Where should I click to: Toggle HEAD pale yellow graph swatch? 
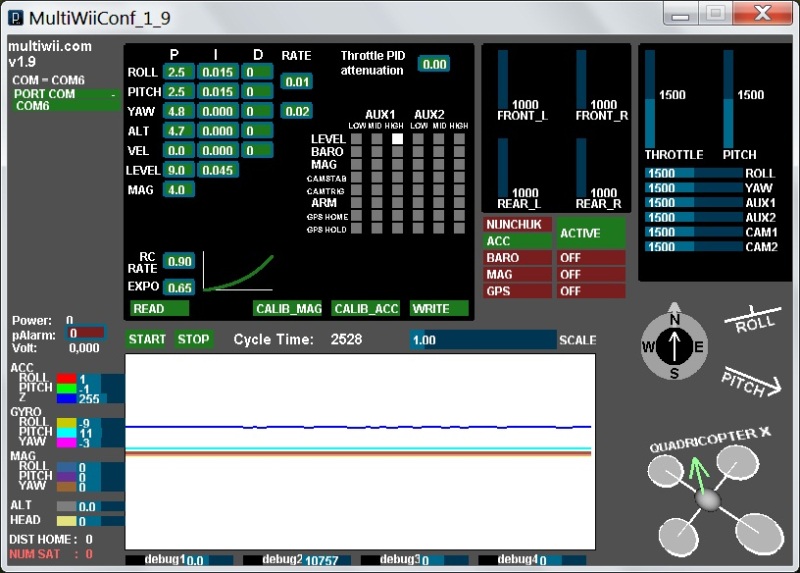pyautogui.click(x=66, y=521)
